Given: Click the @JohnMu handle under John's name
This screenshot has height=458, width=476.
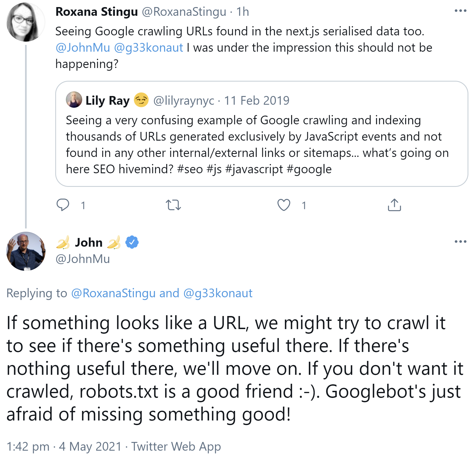Looking at the screenshot, I should pos(83,259).
